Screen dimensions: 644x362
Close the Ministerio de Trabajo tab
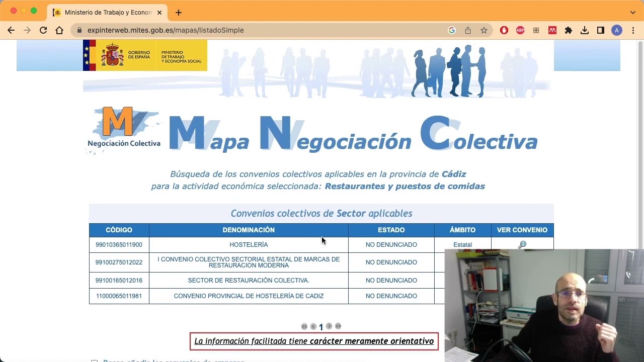(x=159, y=12)
